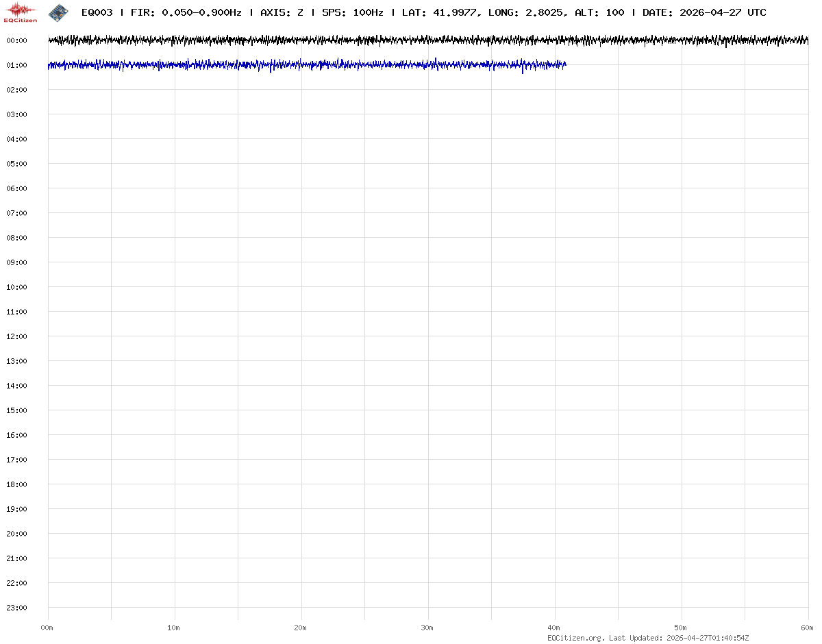Click the blue sensor board icon
This screenshot has width=822, height=644.
59,12
